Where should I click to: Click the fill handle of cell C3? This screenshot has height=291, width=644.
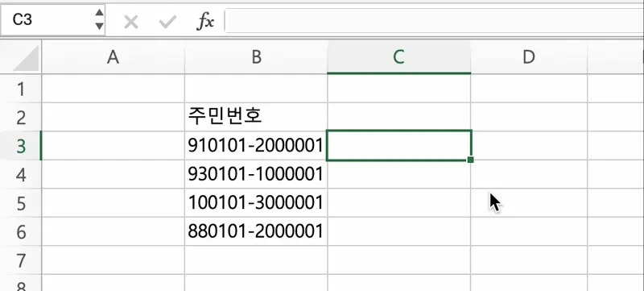click(471, 160)
